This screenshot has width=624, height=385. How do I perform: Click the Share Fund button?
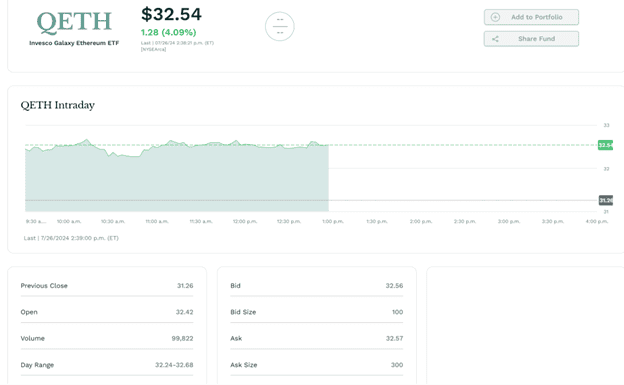[531, 39]
